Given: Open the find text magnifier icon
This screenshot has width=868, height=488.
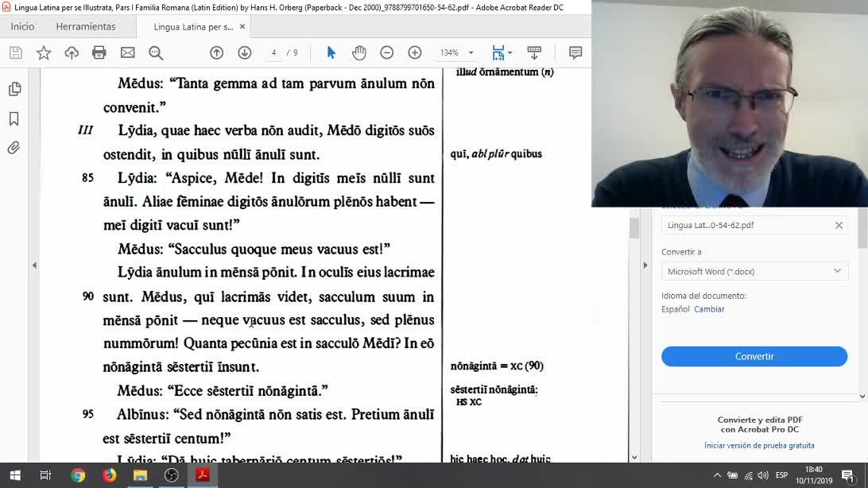Looking at the screenshot, I should (156, 52).
